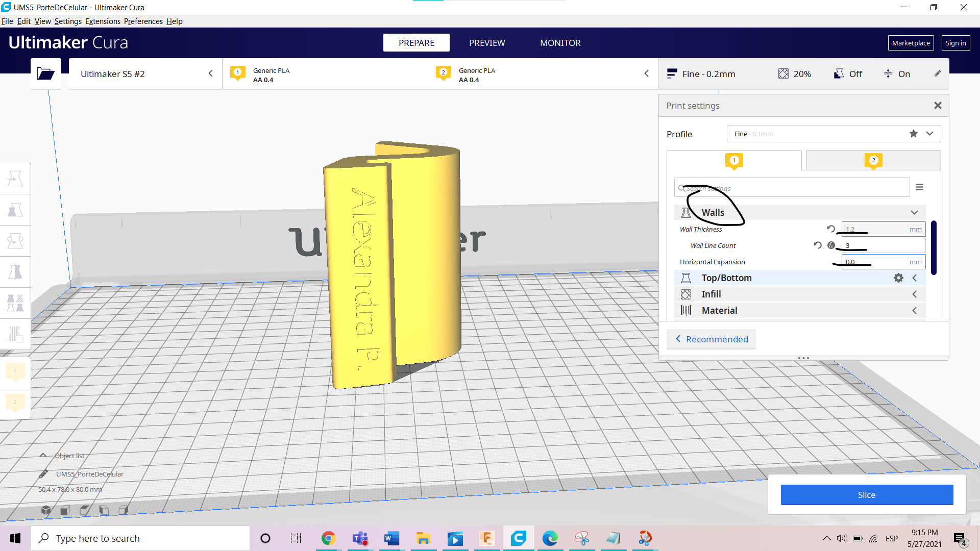Click the Slice button
980x551 pixels.
tap(867, 495)
